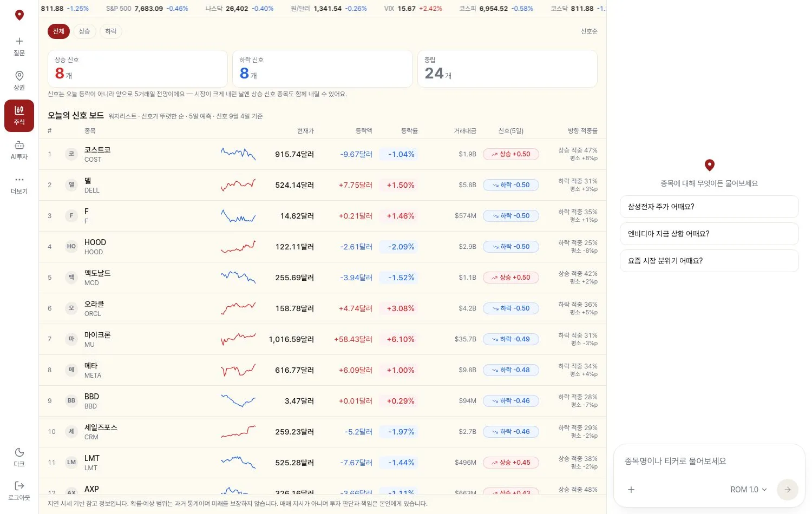Open the 세일즈포스 CRM stock name
This screenshot has width=812, height=514.
101,432
